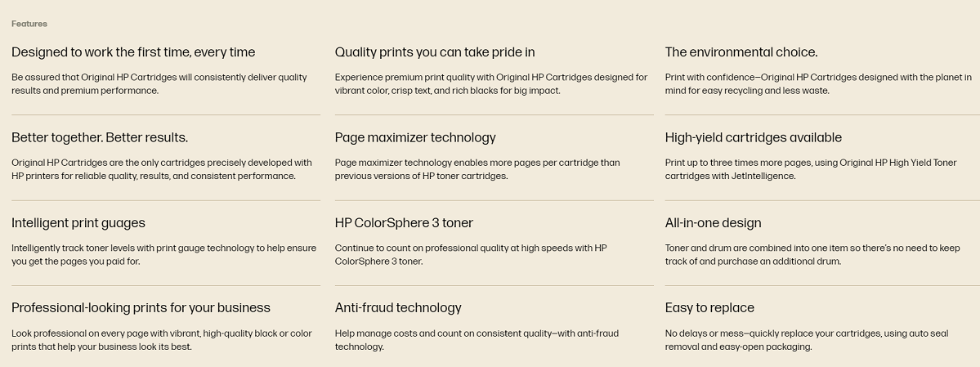Click 'High-yield cartridges available' heading
This screenshot has height=367, width=980.
753,137
